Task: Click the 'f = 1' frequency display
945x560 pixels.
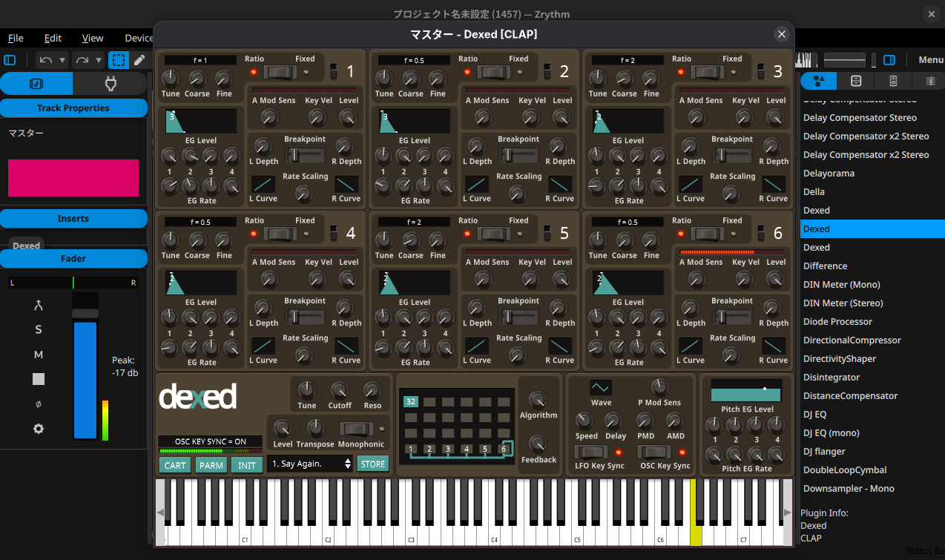Action: [201, 60]
